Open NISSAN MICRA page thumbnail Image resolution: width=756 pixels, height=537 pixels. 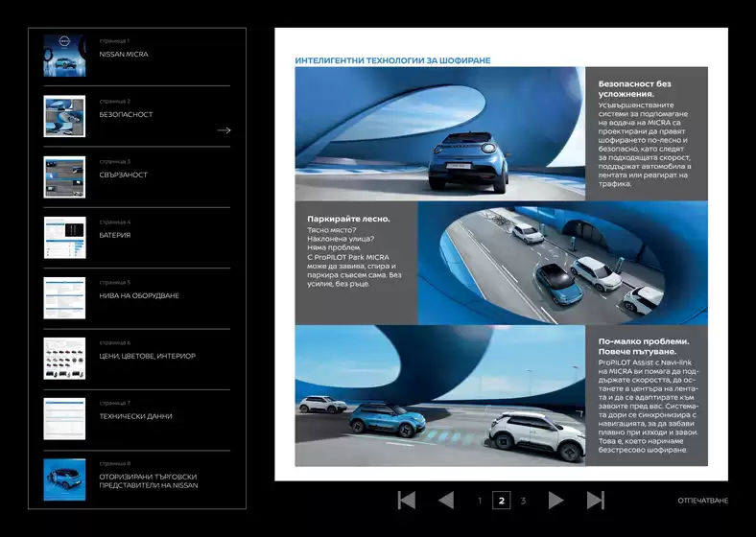[x=64, y=55]
